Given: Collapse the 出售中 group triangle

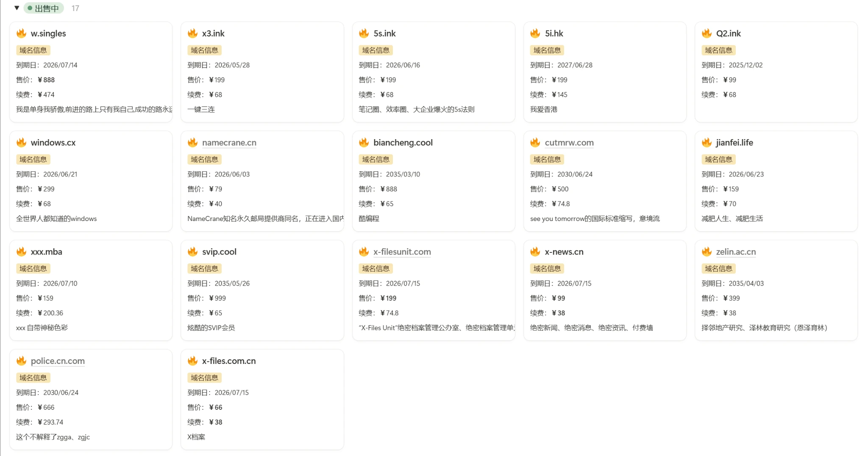Looking at the screenshot, I should click(17, 8).
